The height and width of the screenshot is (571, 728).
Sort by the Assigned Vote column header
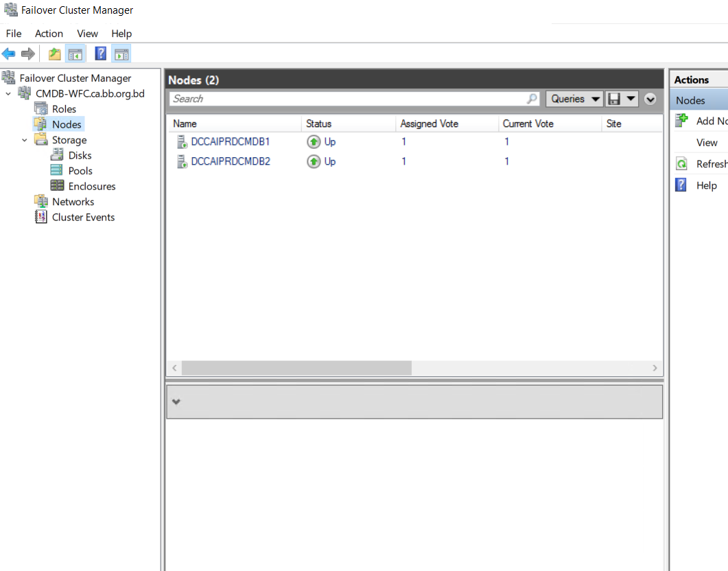447,124
